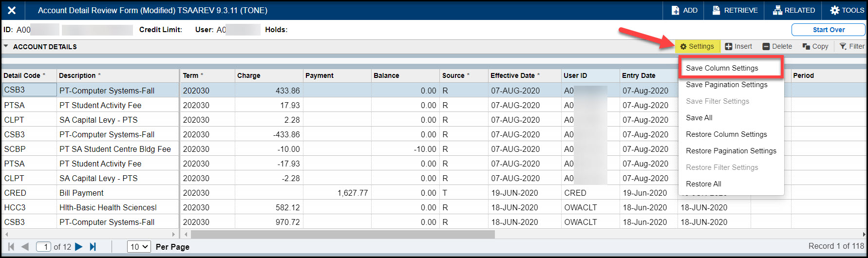868x258 pixels.
Task: Click the Insert record icon
Action: pyautogui.click(x=729, y=47)
